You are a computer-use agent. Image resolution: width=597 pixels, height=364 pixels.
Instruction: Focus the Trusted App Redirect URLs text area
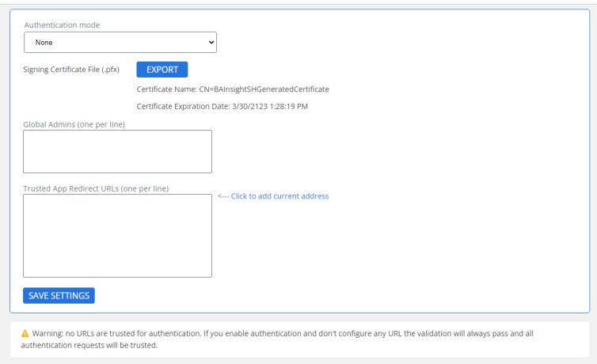[117, 235]
